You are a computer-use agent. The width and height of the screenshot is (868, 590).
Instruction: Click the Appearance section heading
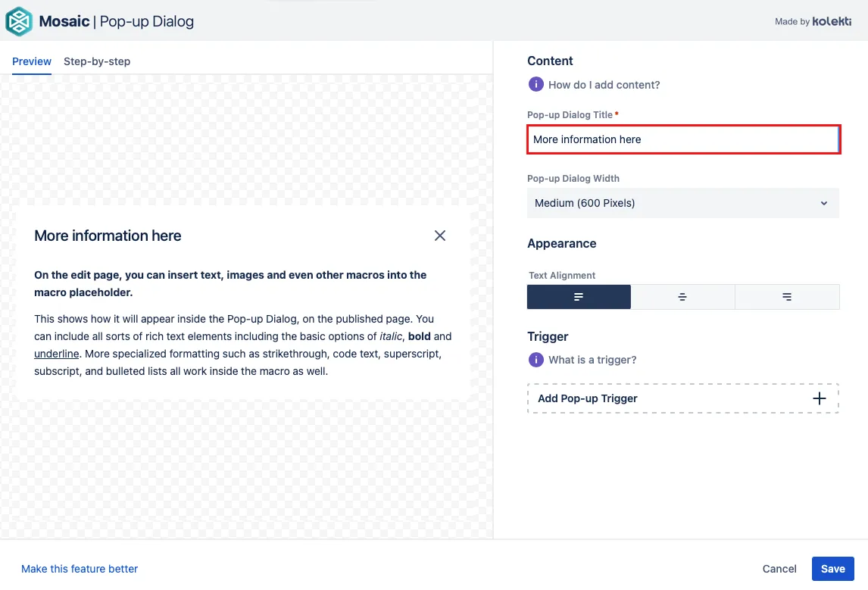561,244
